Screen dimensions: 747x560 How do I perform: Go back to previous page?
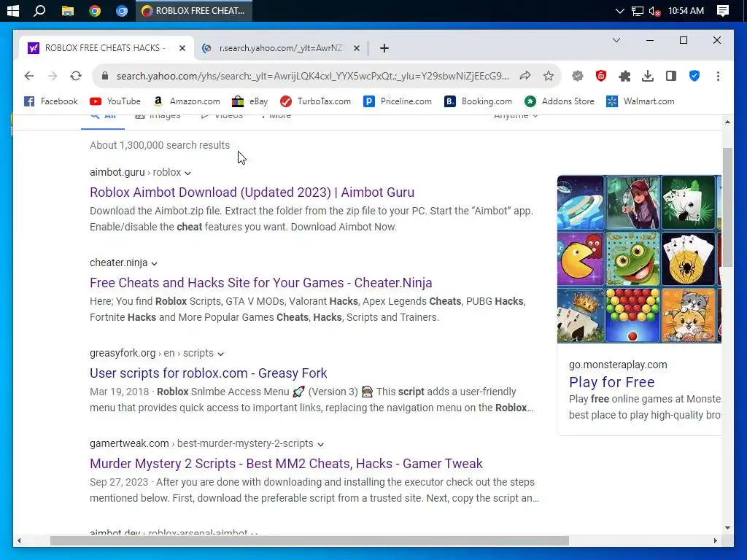pos(29,76)
